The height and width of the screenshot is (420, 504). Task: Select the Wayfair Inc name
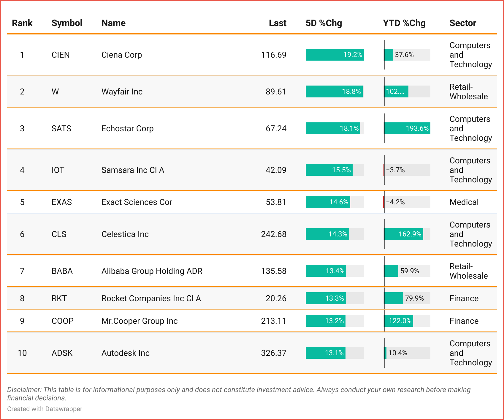coord(122,91)
